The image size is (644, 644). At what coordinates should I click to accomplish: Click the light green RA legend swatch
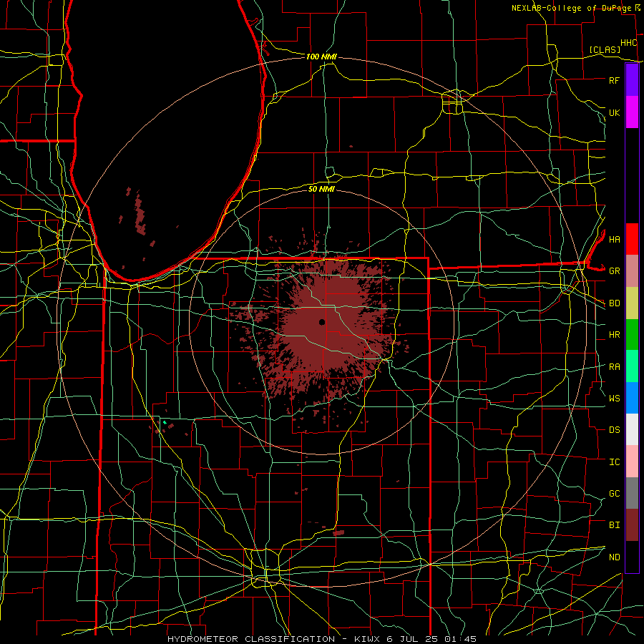pos(632,366)
